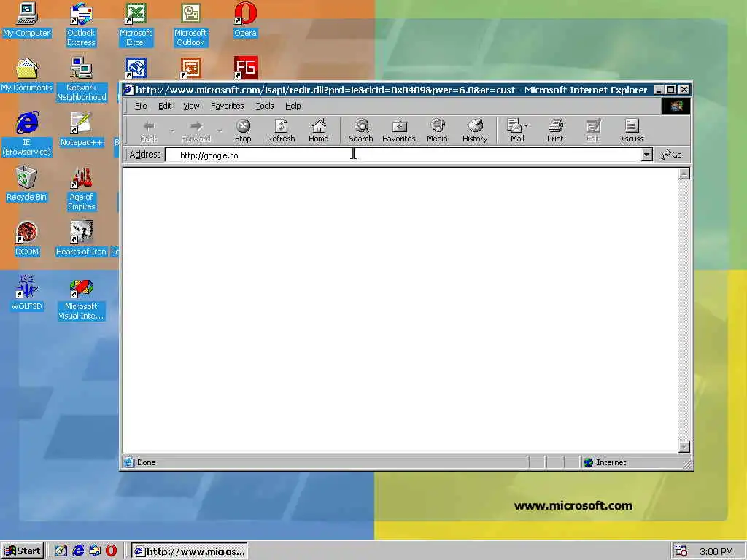Screen dimensions: 747x560
Task: Click the Done status text
Action: 146,462
